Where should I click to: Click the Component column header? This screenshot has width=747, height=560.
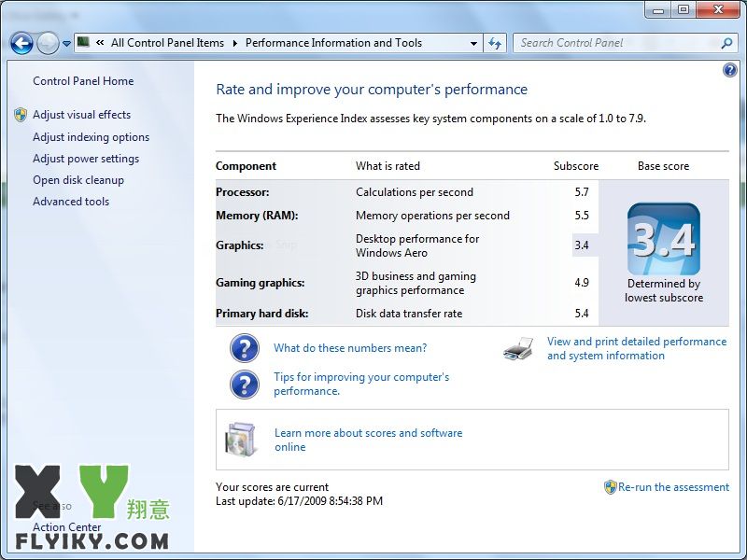[246, 166]
